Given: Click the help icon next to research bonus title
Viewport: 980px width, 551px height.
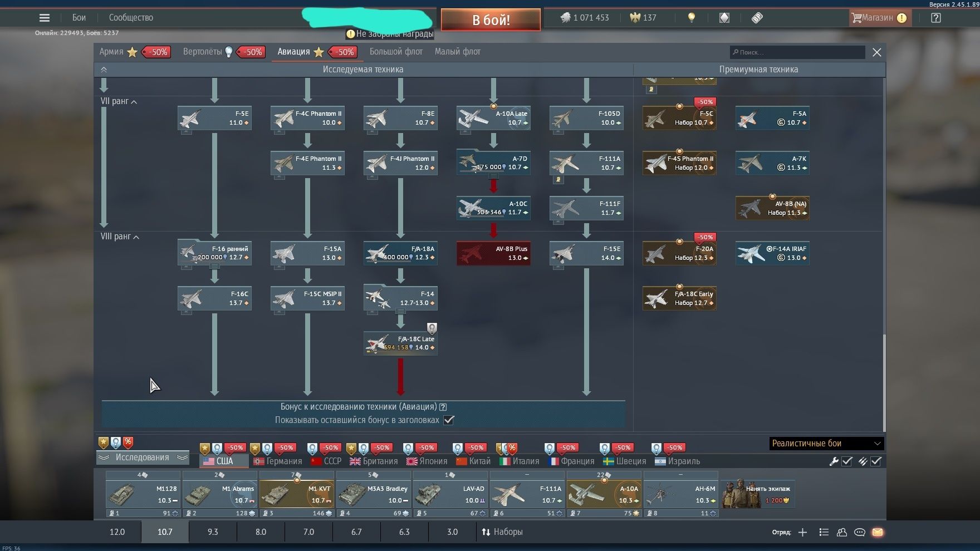Looking at the screenshot, I should coord(443,407).
